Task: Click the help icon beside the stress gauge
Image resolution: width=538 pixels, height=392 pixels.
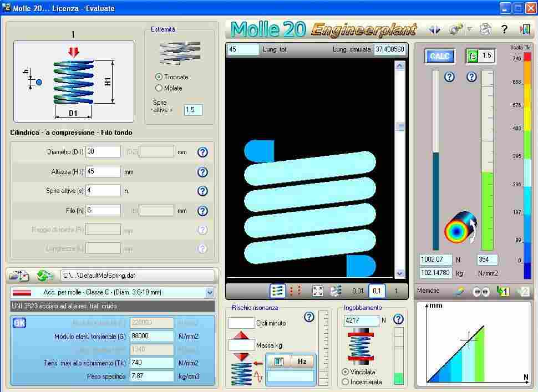Action: [472, 77]
